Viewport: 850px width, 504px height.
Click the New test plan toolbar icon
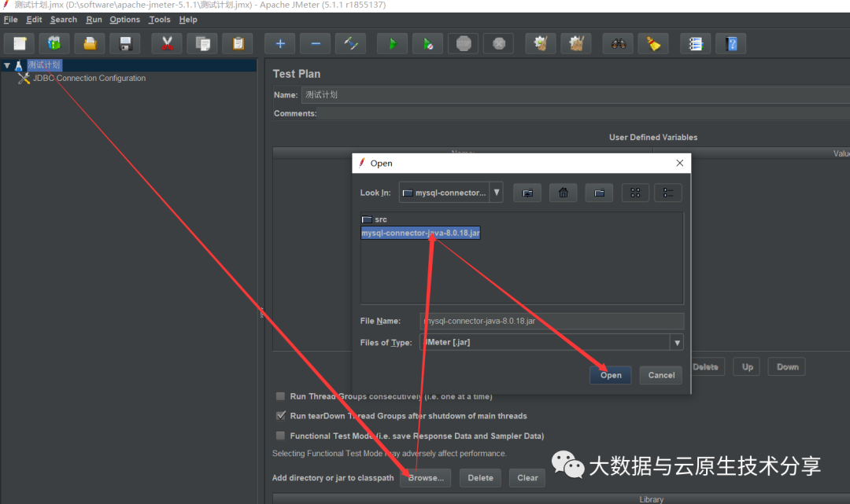(20, 44)
